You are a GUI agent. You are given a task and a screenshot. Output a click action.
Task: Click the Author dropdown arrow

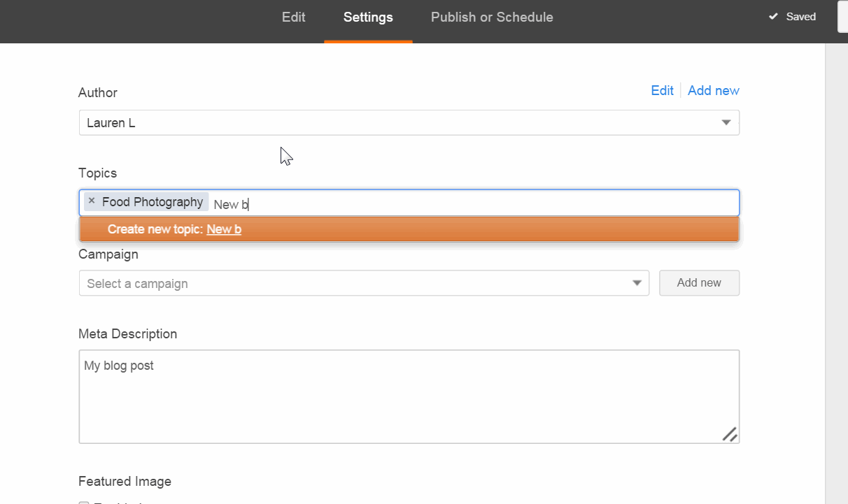click(x=726, y=123)
